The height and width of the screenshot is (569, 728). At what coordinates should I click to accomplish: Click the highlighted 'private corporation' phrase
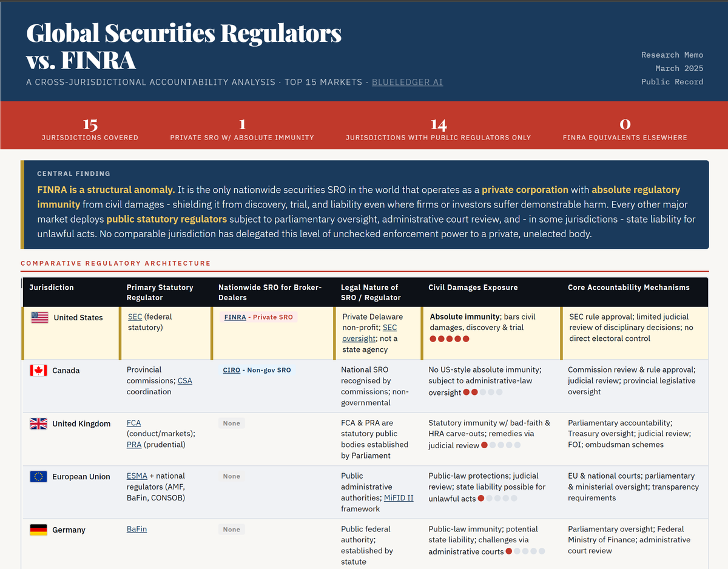525,189
